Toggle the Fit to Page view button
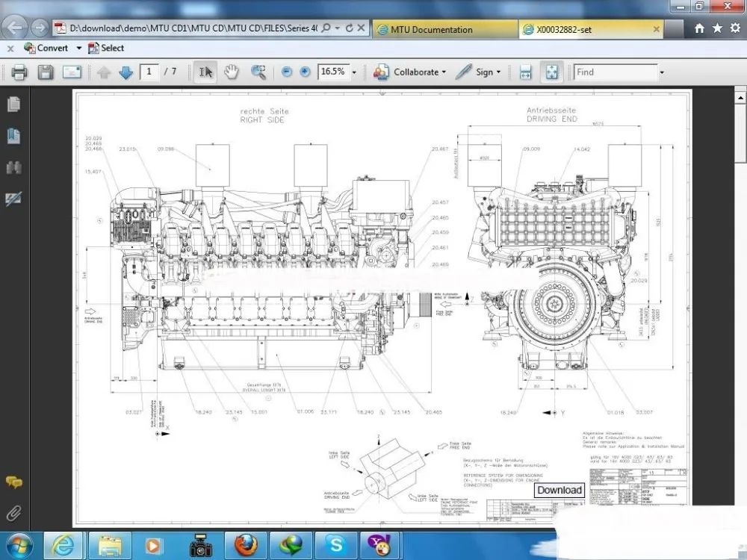Viewport: 747px width, 560px height. point(551,72)
